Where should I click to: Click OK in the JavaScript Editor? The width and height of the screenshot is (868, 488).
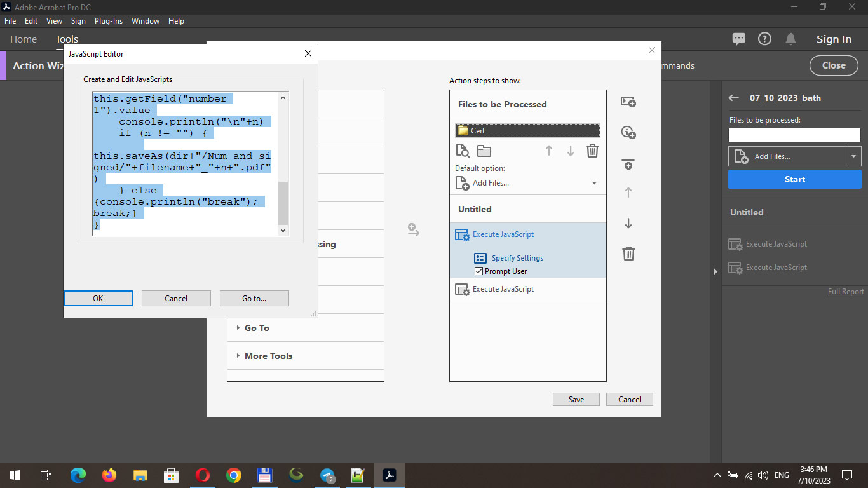click(98, 299)
